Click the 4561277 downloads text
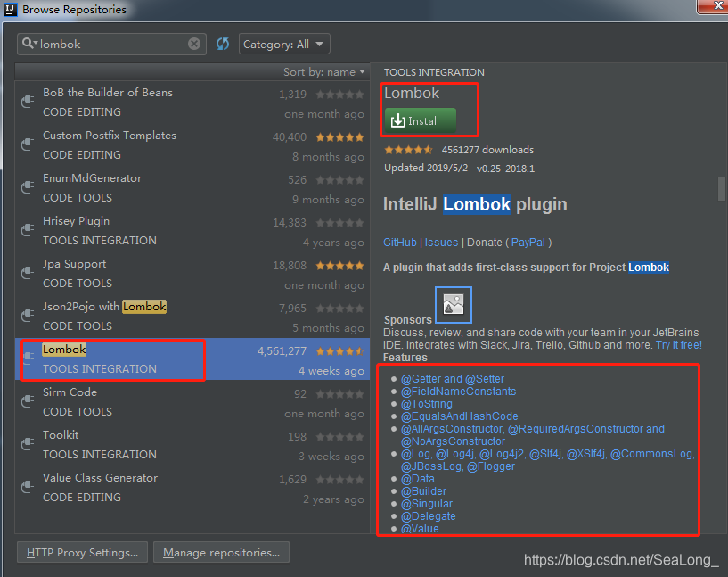Screen dimensions: 728x577 pyautogui.click(x=487, y=150)
